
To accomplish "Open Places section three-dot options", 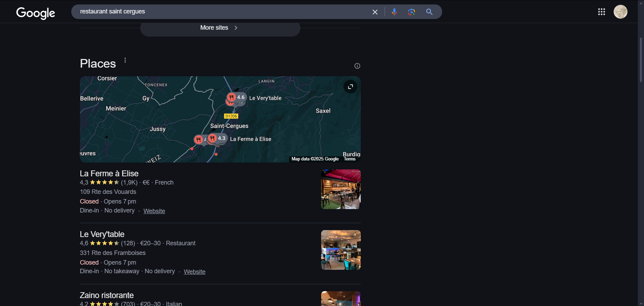I will pyautogui.click(x=125, y=60).
